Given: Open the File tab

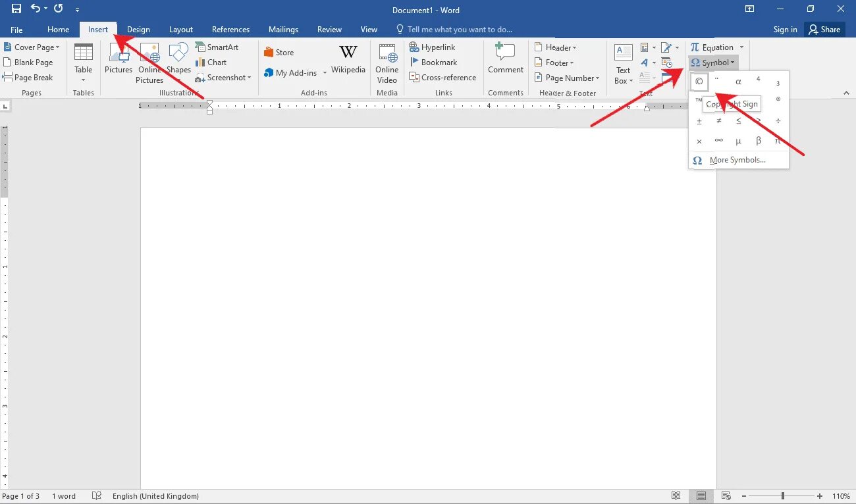Looking at the screenshot, I should pyautogui.click(x=16, y=30).
